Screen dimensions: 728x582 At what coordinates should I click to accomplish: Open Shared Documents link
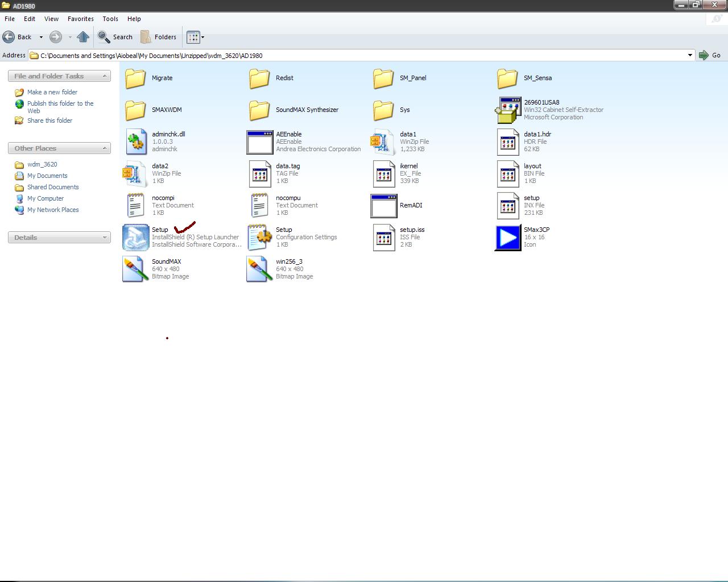click(x=53, y=187)
